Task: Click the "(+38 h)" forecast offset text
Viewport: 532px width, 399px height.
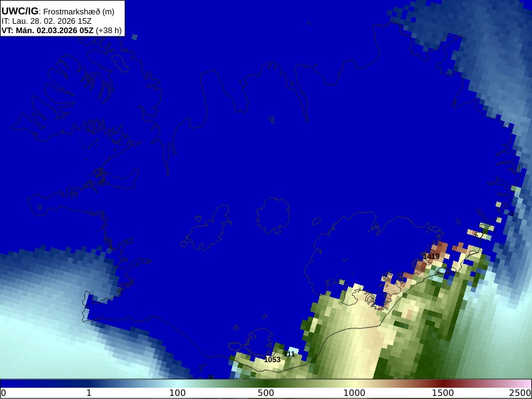Action: (x=108, y=31)
